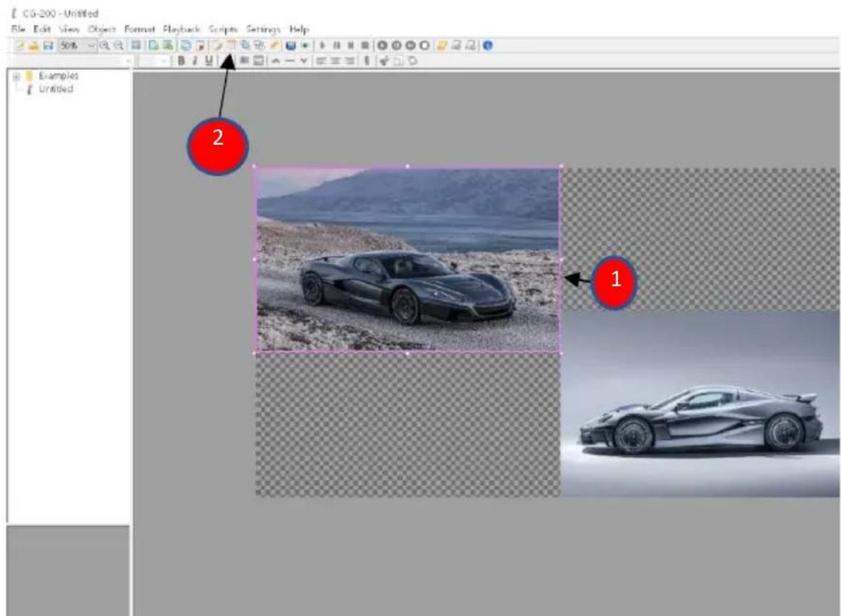Open the Edit menu
The image size is (841, 616).
point(42,29)
